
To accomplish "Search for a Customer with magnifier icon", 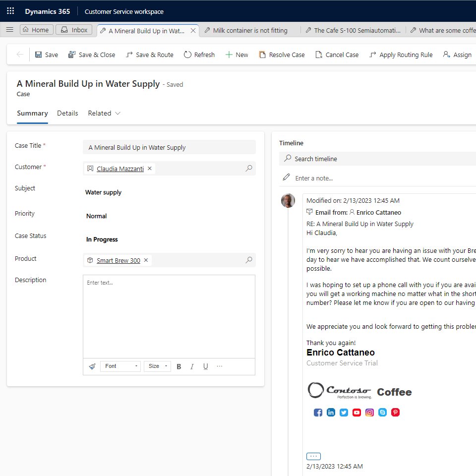I will point(249,168).
